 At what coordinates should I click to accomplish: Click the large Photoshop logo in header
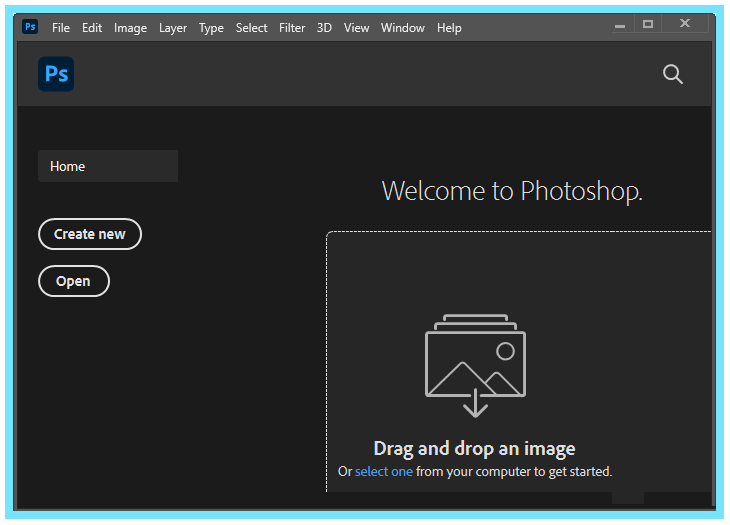(56, 74)
